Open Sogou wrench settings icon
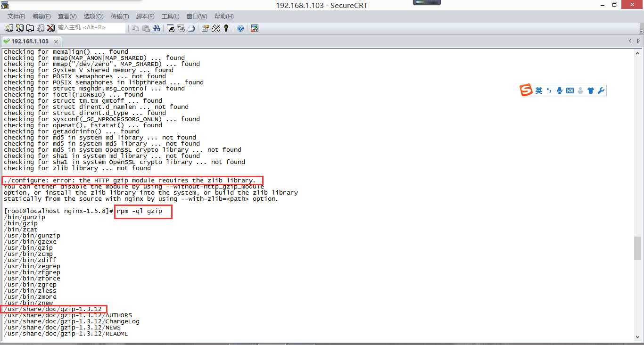The image size is (644, 345). (601, 90)
